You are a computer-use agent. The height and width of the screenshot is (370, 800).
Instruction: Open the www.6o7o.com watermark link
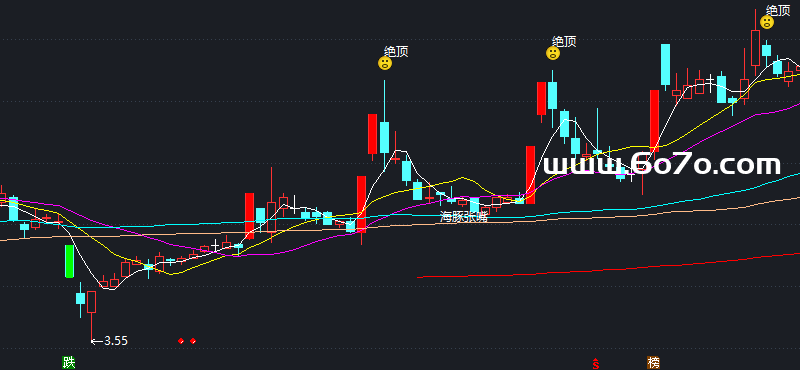pos(662,164)
